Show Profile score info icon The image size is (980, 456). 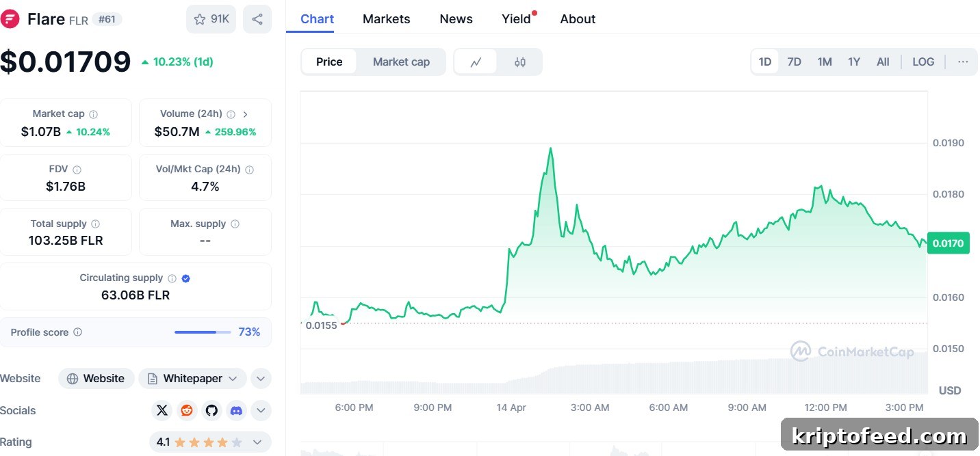tap(78, 332)
